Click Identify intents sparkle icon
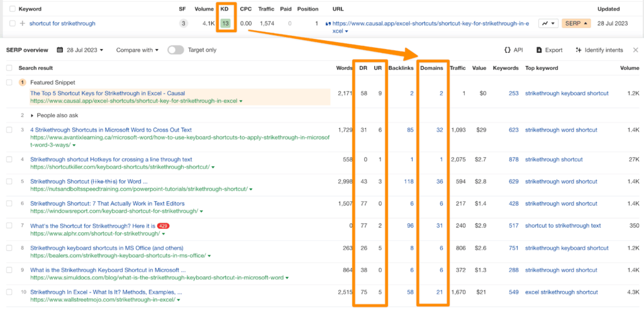The width and height of the screenshot is (644, 310). (x=579, y=50)
